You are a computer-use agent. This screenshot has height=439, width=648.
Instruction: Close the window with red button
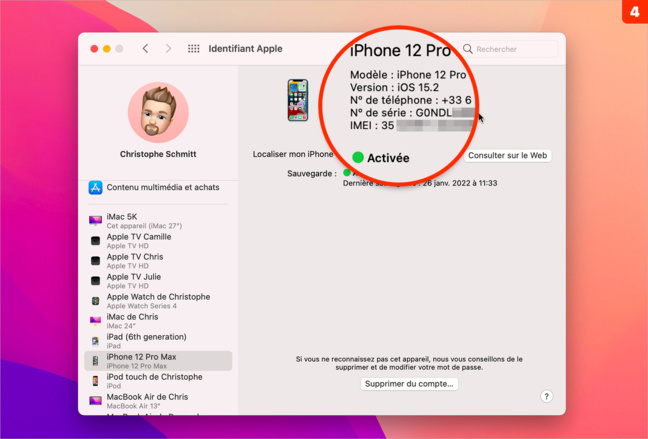coord(94,49)
